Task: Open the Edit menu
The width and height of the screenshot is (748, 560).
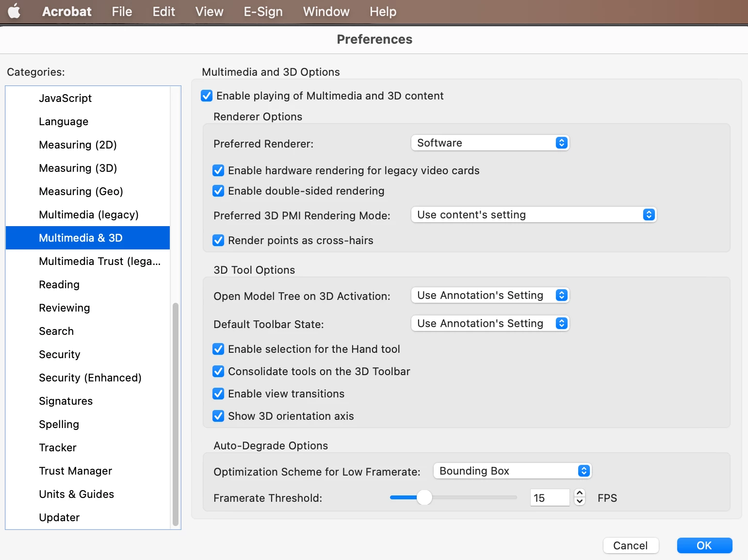Action: click(163, 11)
